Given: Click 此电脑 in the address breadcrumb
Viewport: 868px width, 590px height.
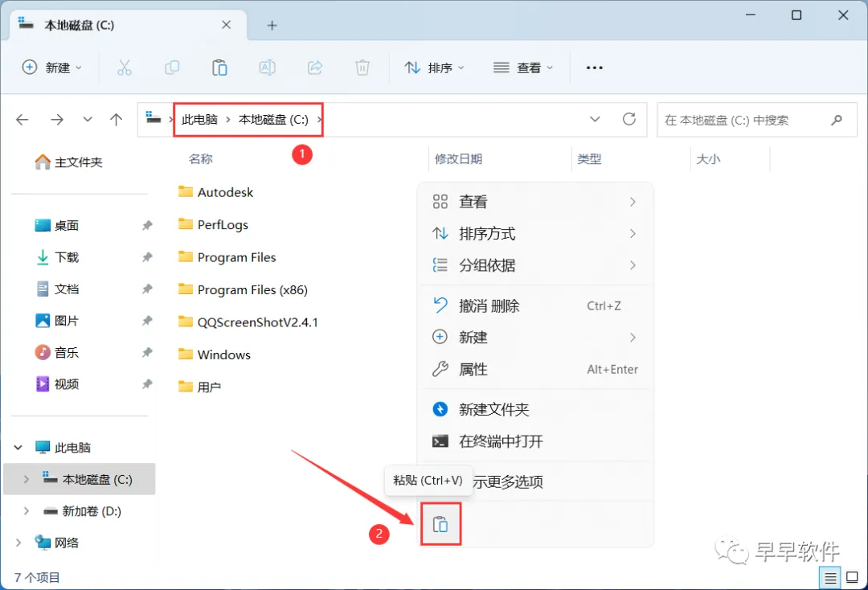Looking at the screenshot, I should (200, 120).
